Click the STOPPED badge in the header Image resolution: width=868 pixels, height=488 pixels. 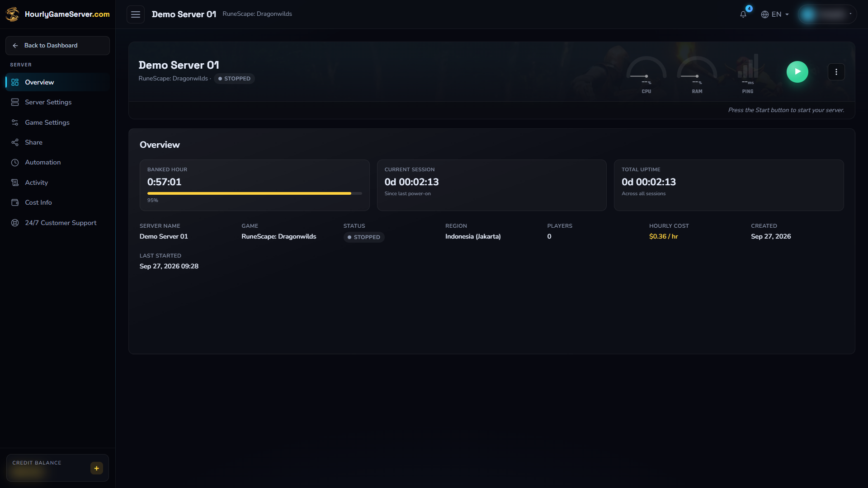coord(234,79)
